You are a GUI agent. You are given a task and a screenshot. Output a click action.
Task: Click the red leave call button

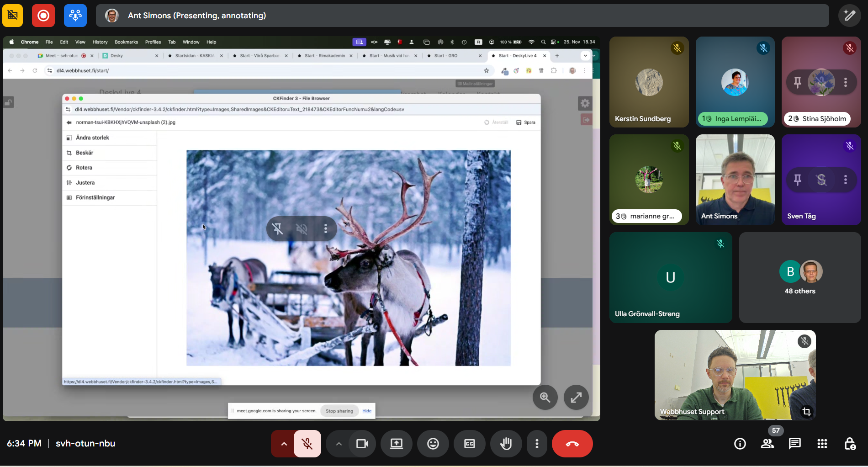coord(572,444)
